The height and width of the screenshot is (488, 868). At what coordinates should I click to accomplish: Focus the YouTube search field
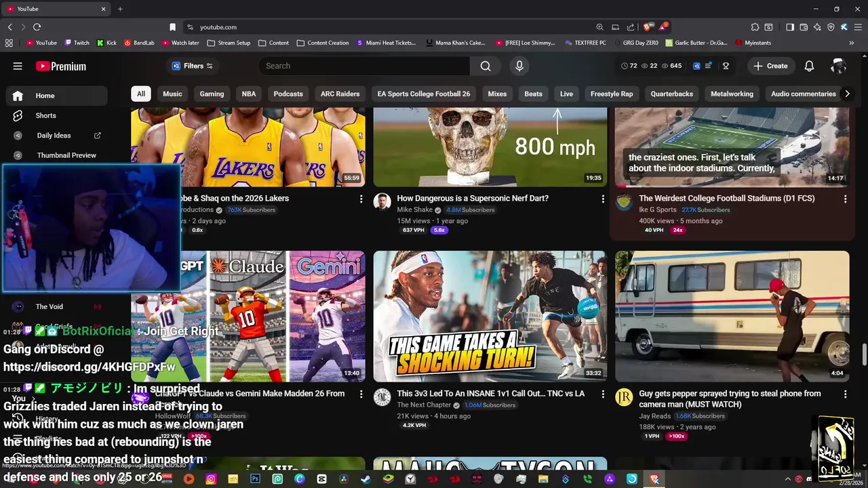364,66
